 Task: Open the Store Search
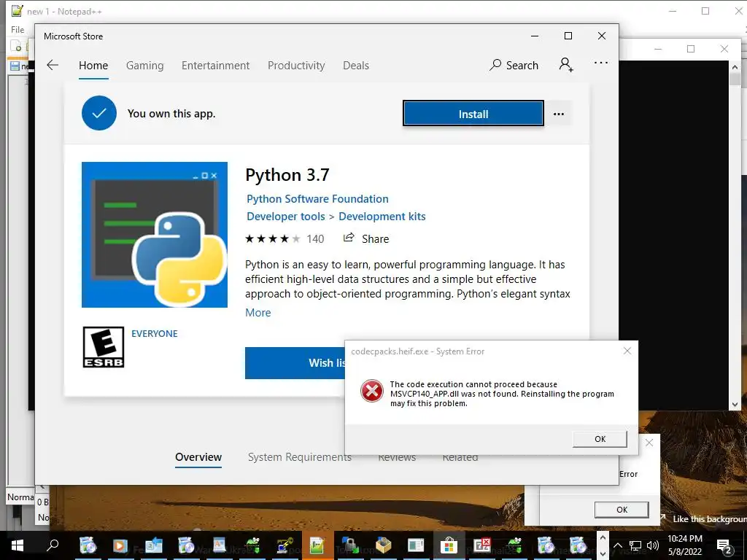(514, 65)
